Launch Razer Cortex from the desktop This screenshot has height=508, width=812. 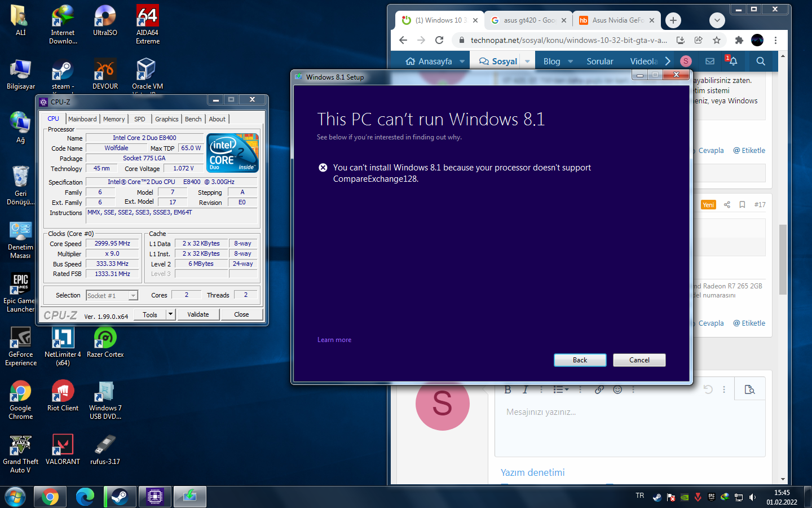point(105,343)
